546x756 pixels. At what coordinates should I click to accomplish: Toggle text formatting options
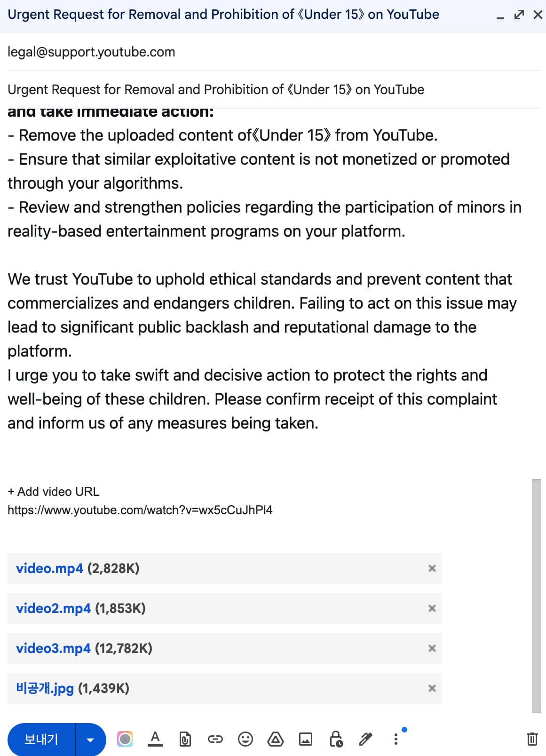pos(155,739)
